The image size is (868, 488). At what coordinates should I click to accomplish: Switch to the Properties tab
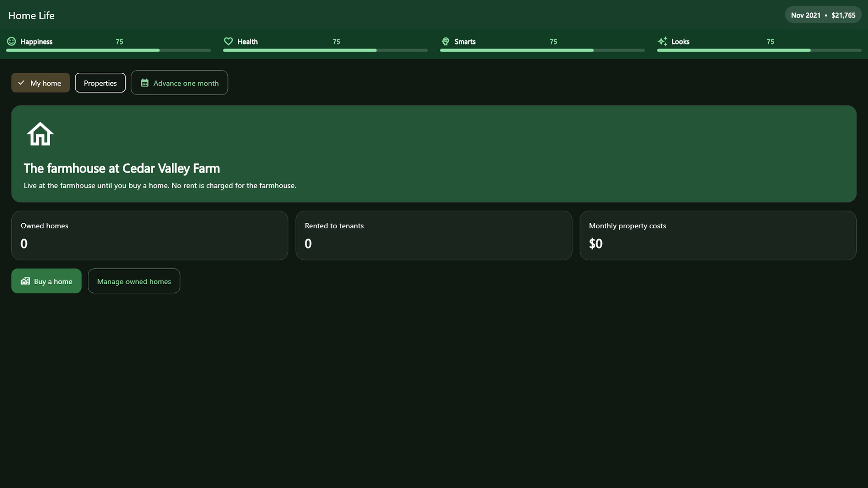click(100, 83)
